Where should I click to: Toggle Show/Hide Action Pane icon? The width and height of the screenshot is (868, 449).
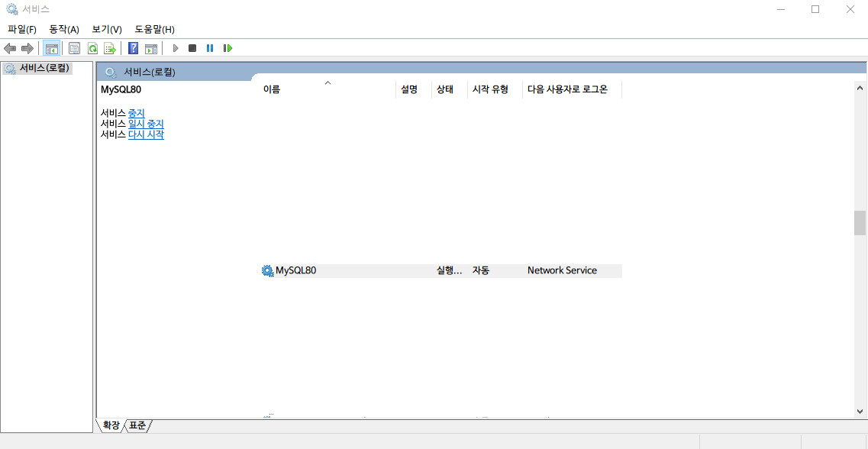[x=151, y=48]
